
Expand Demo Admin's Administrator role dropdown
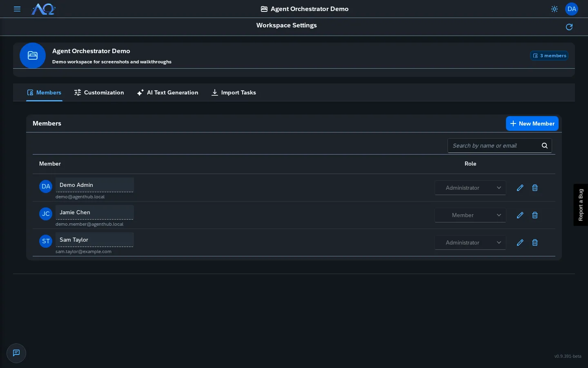[x=470, y=188]
